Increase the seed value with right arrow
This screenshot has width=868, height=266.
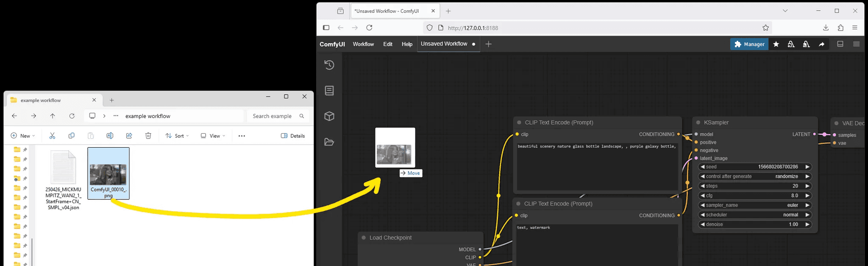(x=807, y=167)
